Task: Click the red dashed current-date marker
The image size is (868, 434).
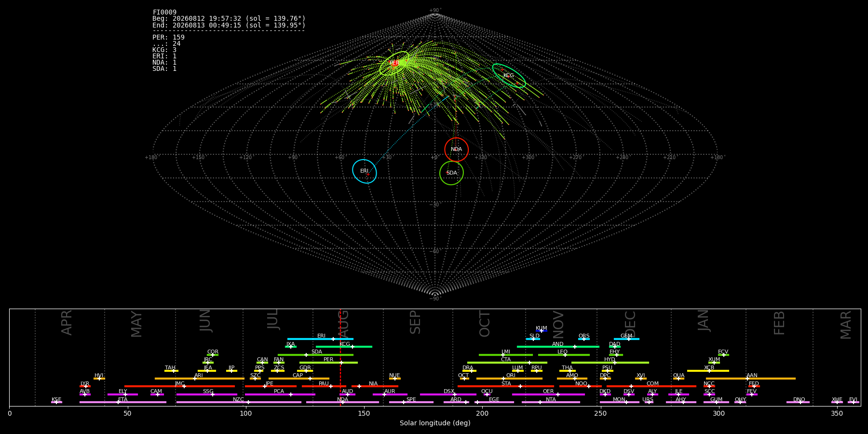Action: (340, 357)
